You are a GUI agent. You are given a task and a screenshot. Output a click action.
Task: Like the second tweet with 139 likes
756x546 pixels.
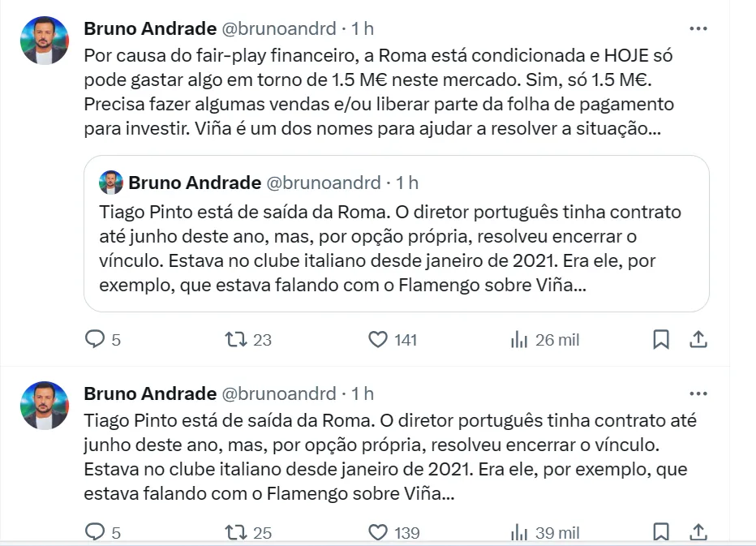click(x=378, y=532)
